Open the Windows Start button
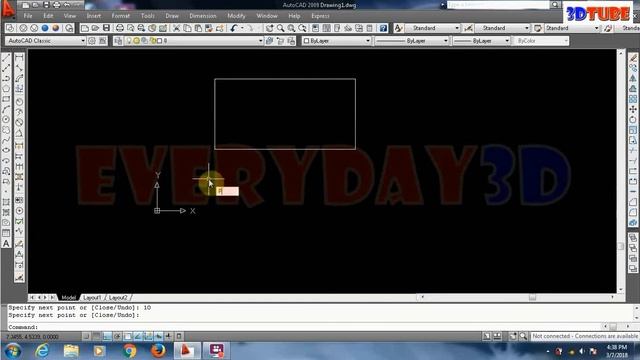This screenshot has height=360, width=640. point(13,351)
